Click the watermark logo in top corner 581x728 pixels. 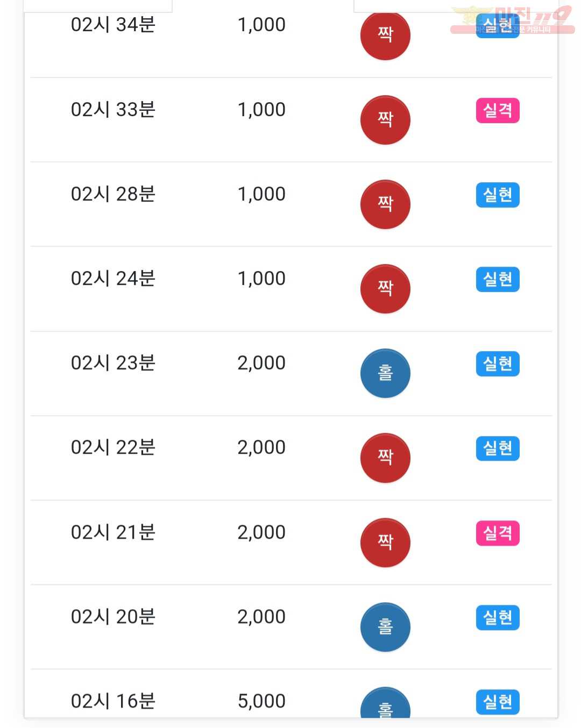[x=513, y=20]
